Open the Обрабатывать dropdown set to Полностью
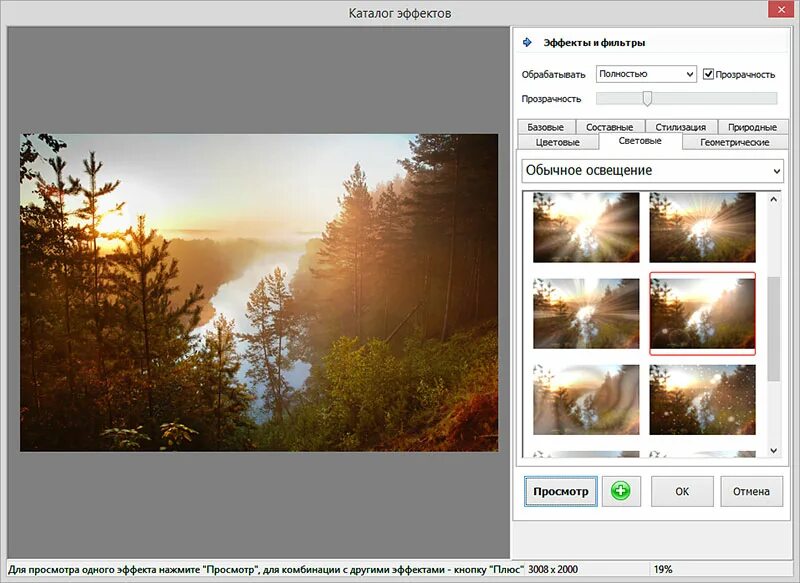Viewport: 800px width, 583px height. click(646, 74)
